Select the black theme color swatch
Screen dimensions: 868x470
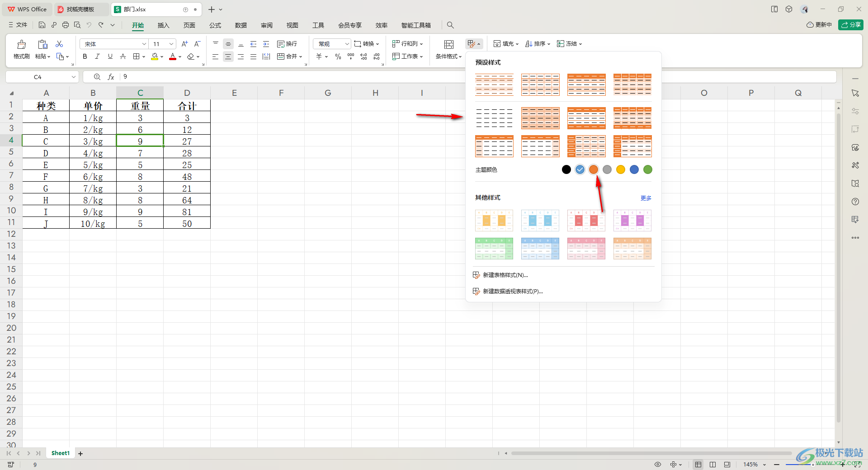(x=566, y=169)
